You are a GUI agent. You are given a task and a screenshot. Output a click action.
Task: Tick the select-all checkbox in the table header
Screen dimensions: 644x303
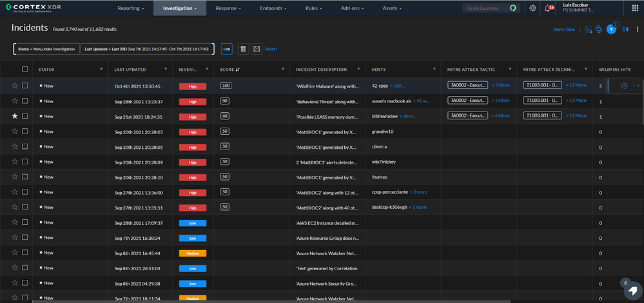pyautogui.click(x=25, y=70)
